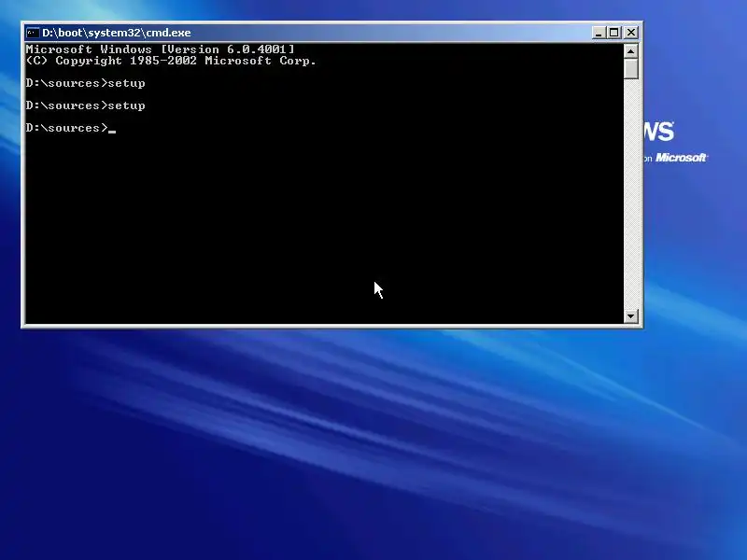Click the scrollbar down arrow
The width and height of the screenshot is (747, 560).
(x=631, y=315)
